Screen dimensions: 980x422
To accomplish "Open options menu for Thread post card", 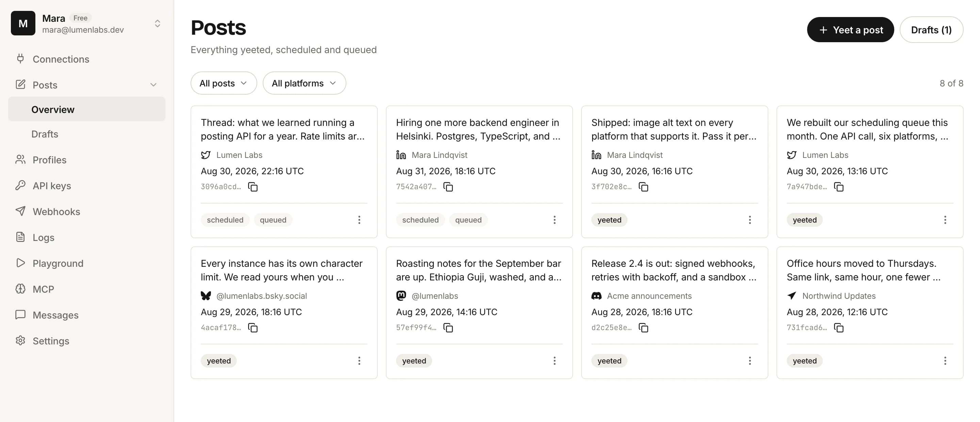I will pos(359,220).
